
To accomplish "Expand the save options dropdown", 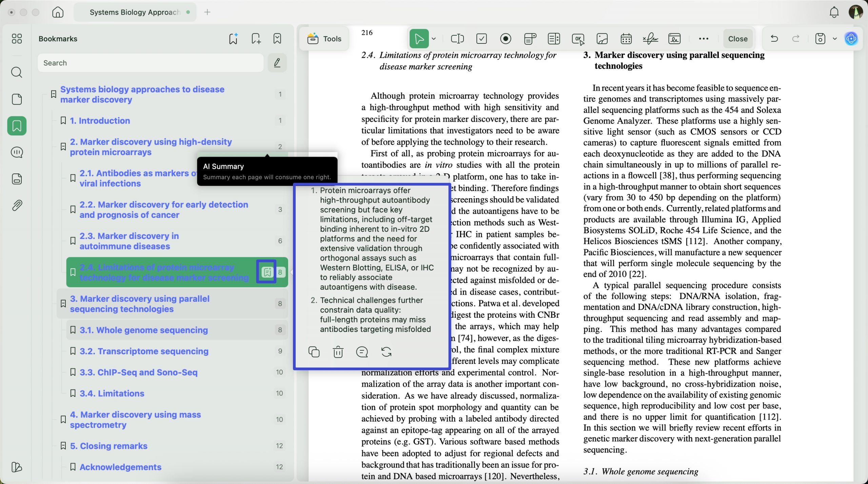I will coord(835,39).
